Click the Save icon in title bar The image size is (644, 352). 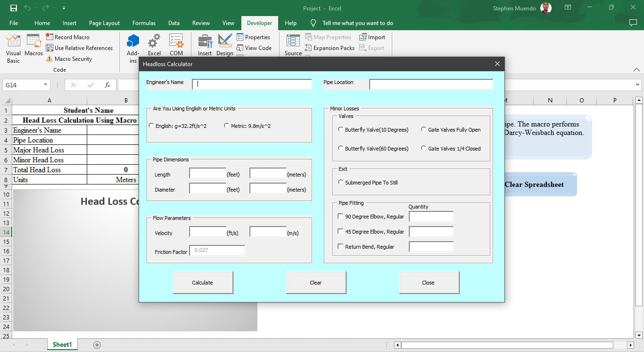pyautogui.click(x=14, y=8)
